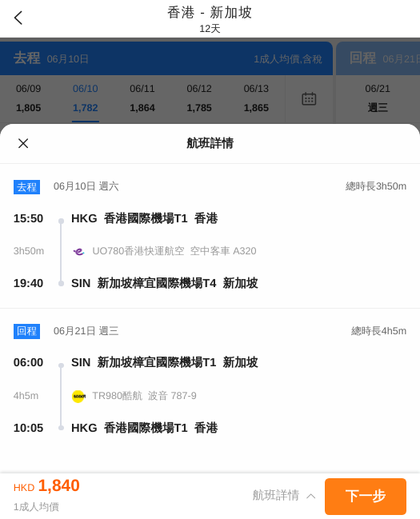This screenshot has width=420, height=519.
Task: Collapse 航班詳情 using the bottom chevron
Action: point(311,496)
